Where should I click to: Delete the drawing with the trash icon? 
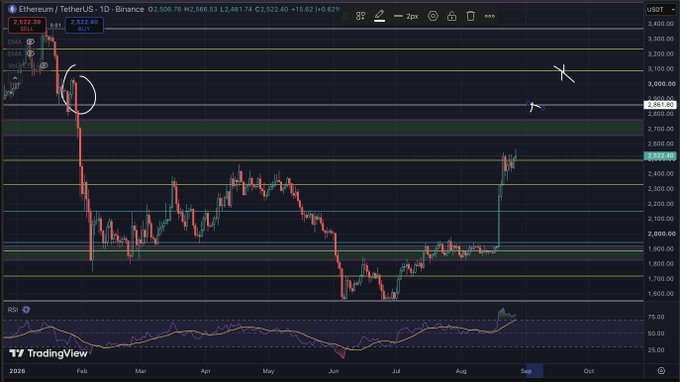tap(471, 16)
